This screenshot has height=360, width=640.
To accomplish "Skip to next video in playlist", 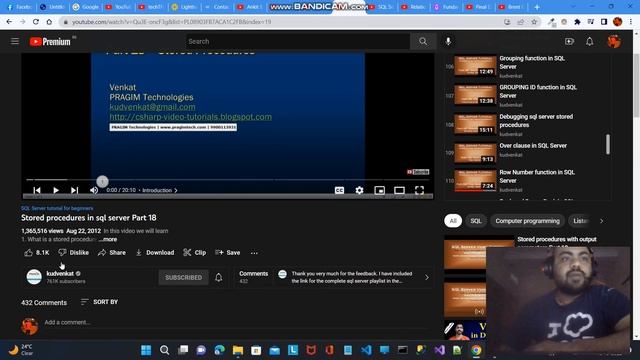I will pyautogui.click(x=74, y=190).
